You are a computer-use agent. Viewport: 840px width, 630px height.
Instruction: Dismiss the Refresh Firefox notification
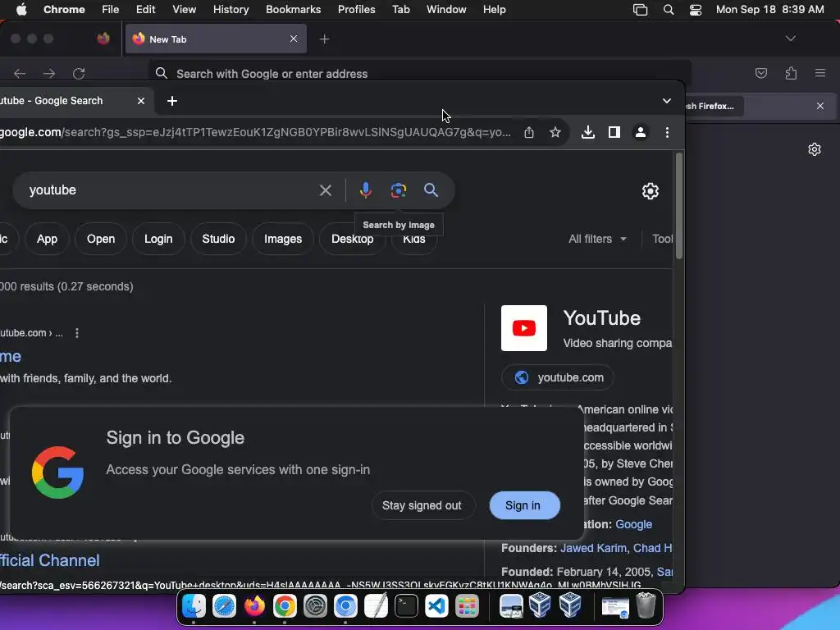(x=820, y=106)
